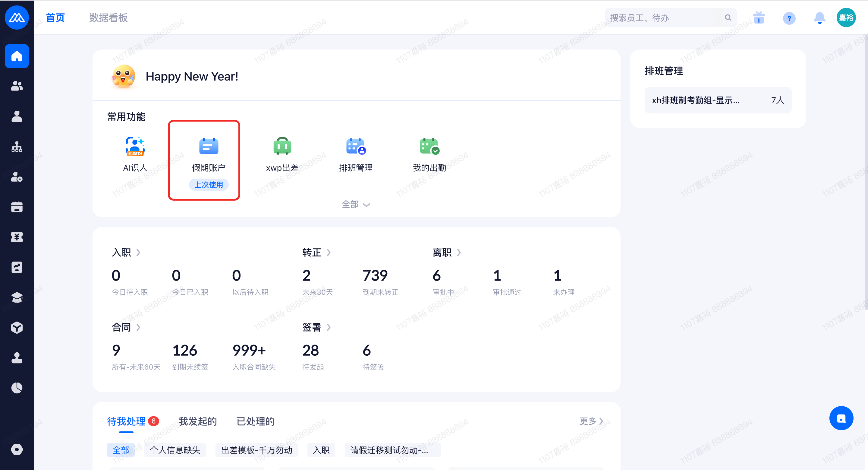Viewport: 868px width, 470px height.
Task: Switch to the 我发起的 tab
Action: (x=197, y=421)
